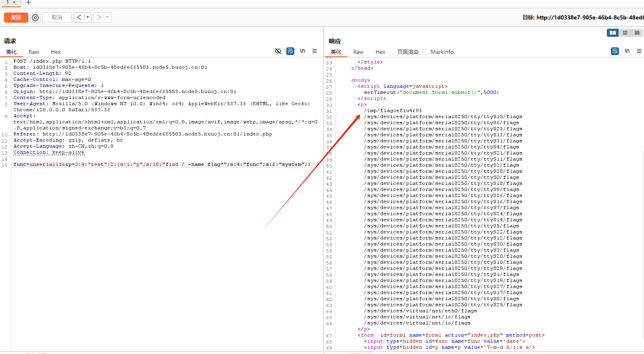
Task: Click the ttyS25/flags response line
Action: tap(443, 305)
